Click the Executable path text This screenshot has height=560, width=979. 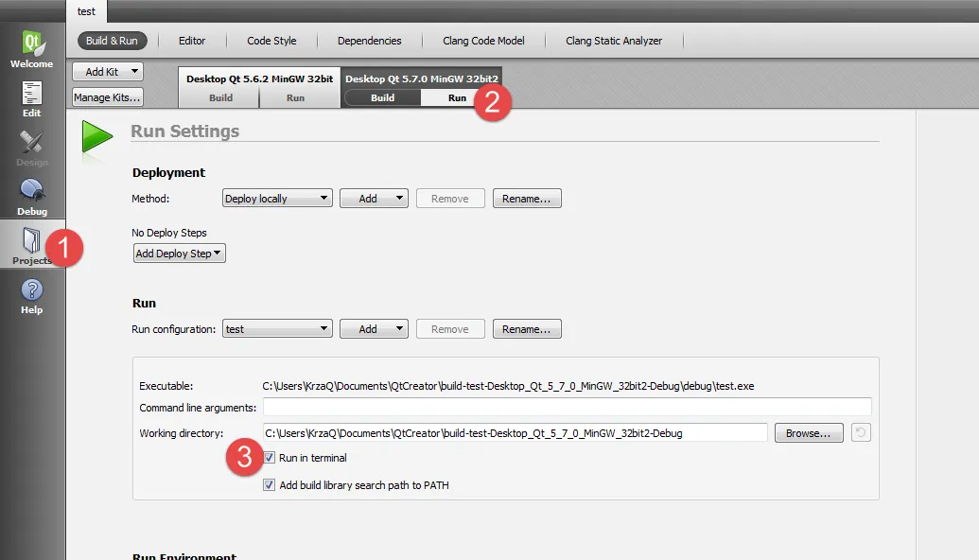pos(508,386)
